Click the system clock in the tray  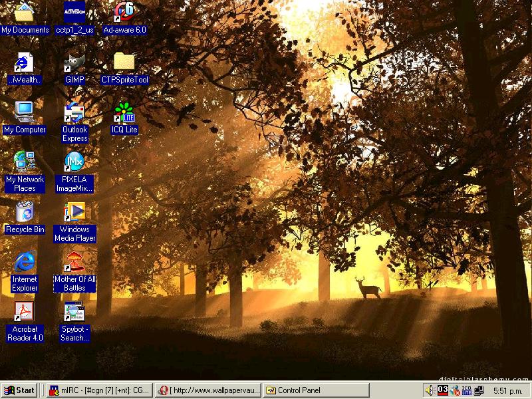pyautogui.click(x=507, y=390)
